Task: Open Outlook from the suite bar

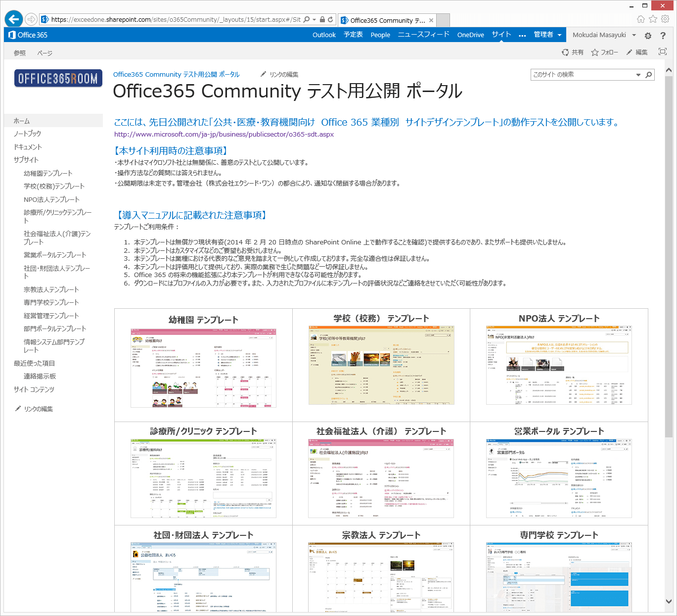Action: (324, 35)
